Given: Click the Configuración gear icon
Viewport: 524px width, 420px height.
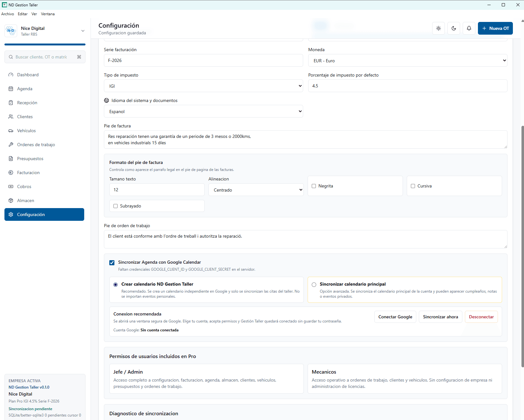Looking at the screenshot, I should point(11,214).
